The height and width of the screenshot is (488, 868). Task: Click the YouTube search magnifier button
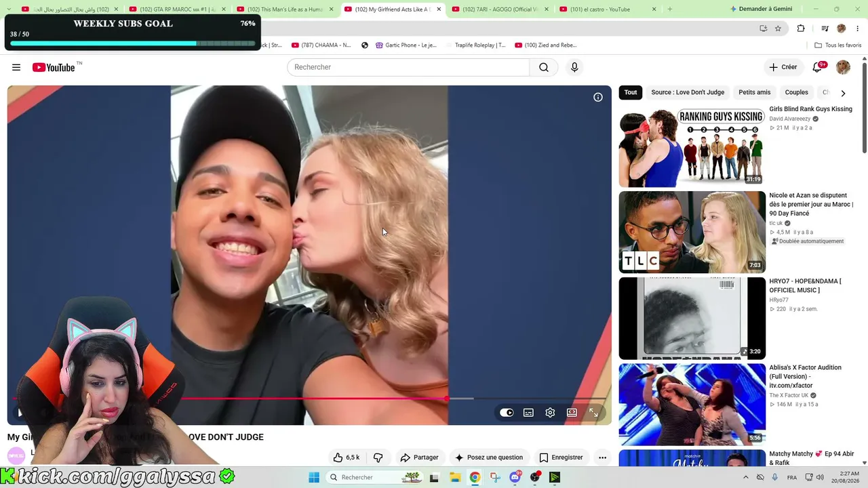[x=544, y=67]
